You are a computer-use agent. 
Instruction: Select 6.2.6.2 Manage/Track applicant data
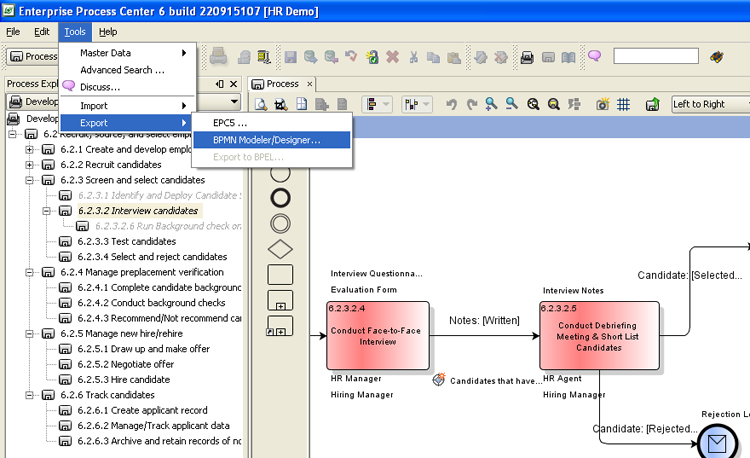coord(153,425)
